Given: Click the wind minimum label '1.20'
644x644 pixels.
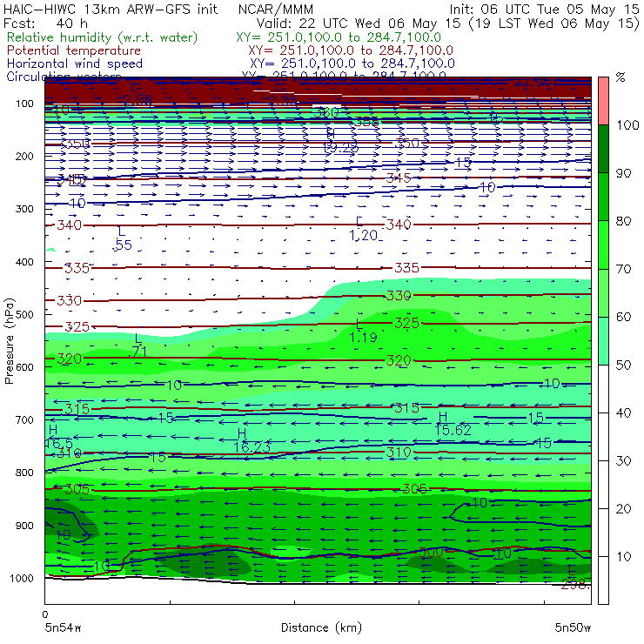Looking at the screenshot, I should point(364,235).
